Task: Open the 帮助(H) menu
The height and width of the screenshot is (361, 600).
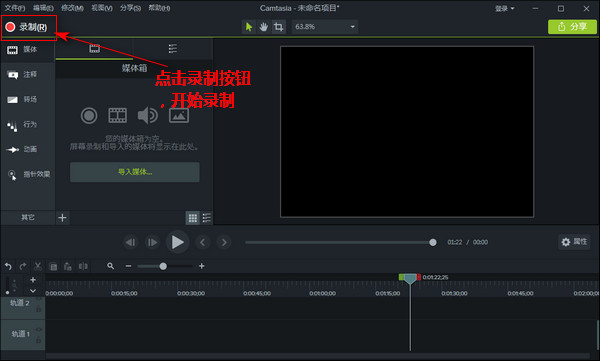Action: point(159,8)
